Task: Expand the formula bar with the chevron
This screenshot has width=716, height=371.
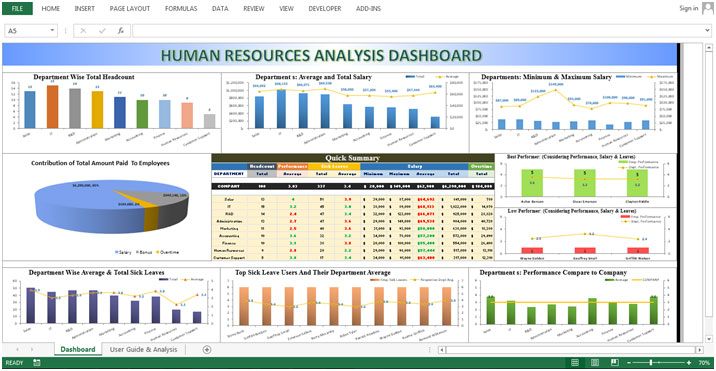Action: [x=708, y=31]
